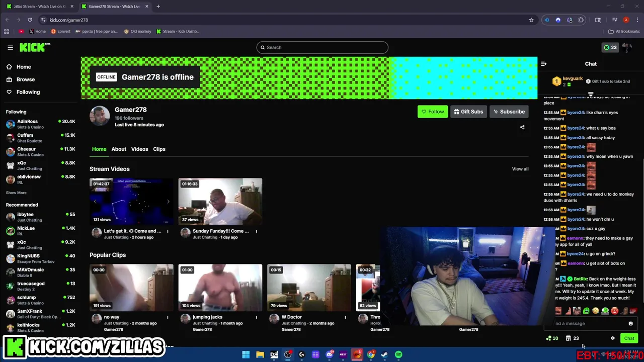This screenshot has height=362, width=644.
Task: Open 'Old monkey' bookmark
Action: 137,31
